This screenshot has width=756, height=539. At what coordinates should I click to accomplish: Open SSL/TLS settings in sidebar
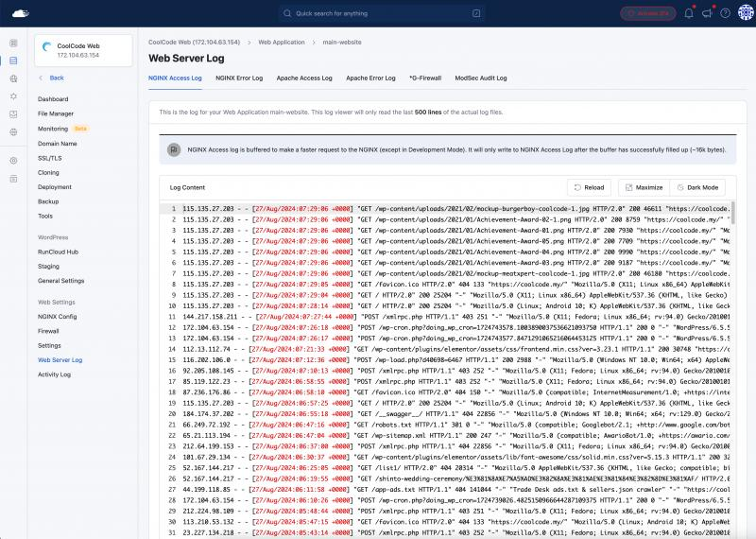coord(50,158)
